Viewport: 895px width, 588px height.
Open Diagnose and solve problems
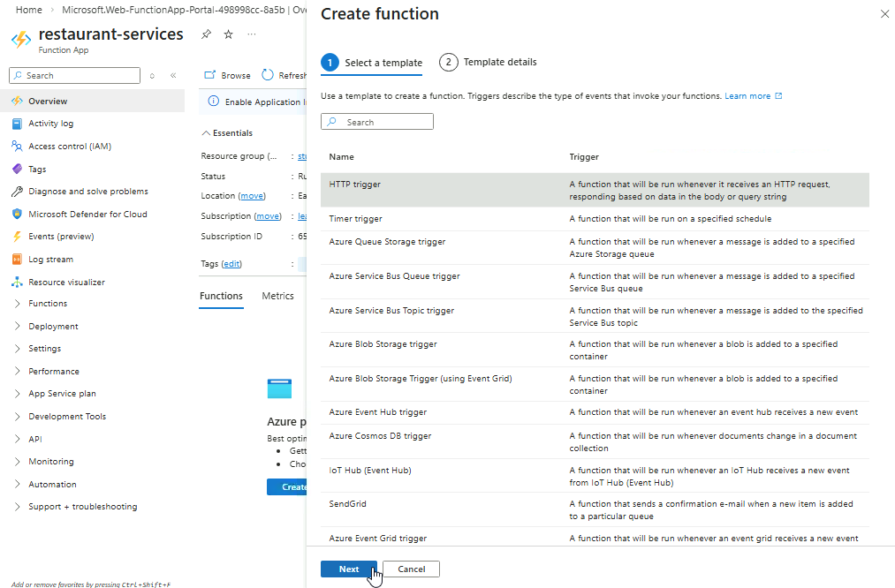[87, 192]
